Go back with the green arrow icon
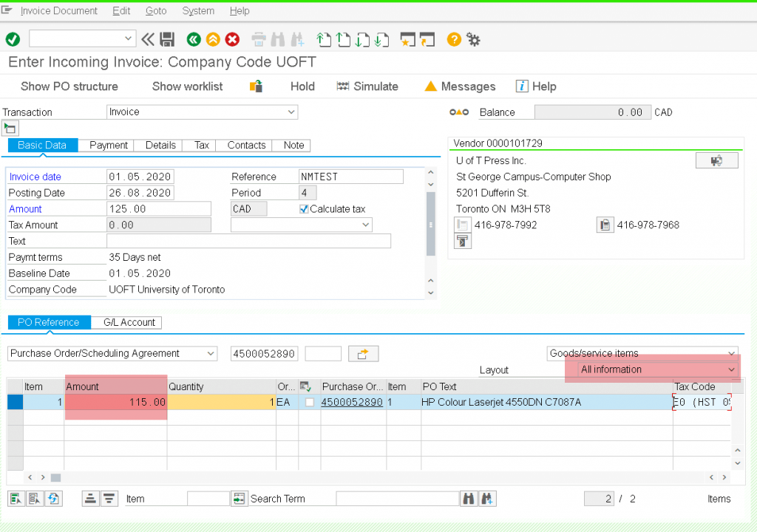Image resolution: width=757 pixels, height=532 pixels. click(194, 38)
